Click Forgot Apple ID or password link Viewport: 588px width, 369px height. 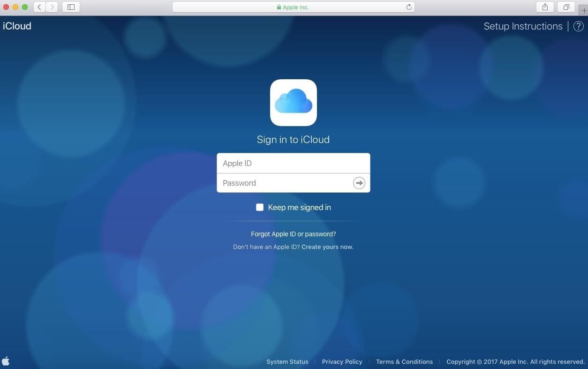tap(293, 234)
